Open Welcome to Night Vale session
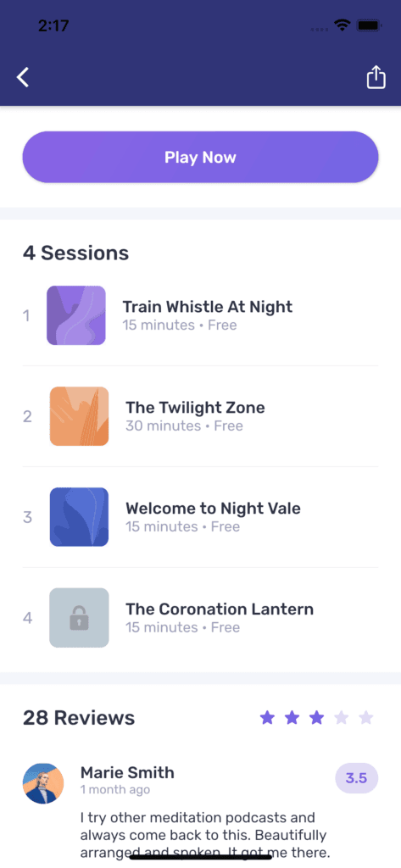 tap(200, 517)
